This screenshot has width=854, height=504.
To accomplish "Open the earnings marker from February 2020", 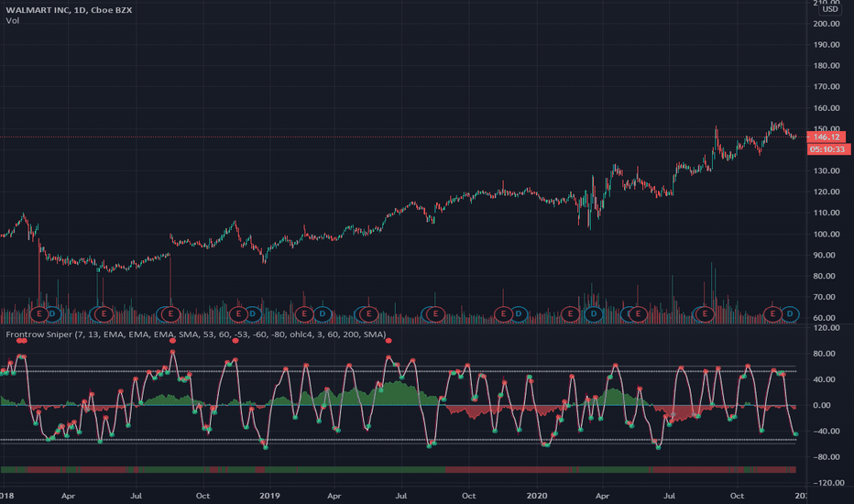I will point(570,313).
